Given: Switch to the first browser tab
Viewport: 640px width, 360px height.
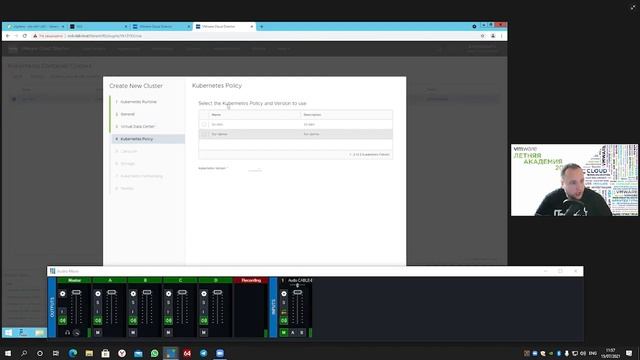Looking at the screenshot, I should point(35,27).
